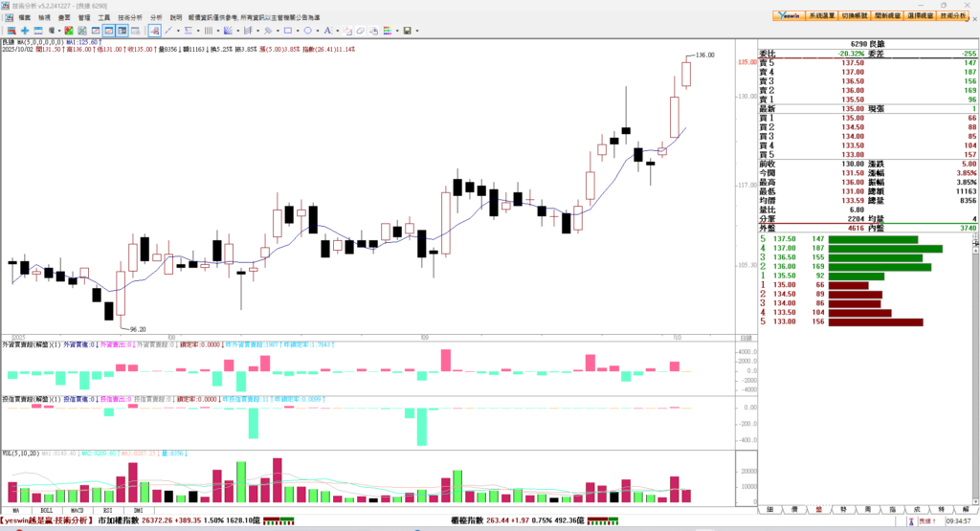This screenshot has width=980, height=531.
Task: Select the vertical parallel lines drawing tool
Action: (208, 31)
